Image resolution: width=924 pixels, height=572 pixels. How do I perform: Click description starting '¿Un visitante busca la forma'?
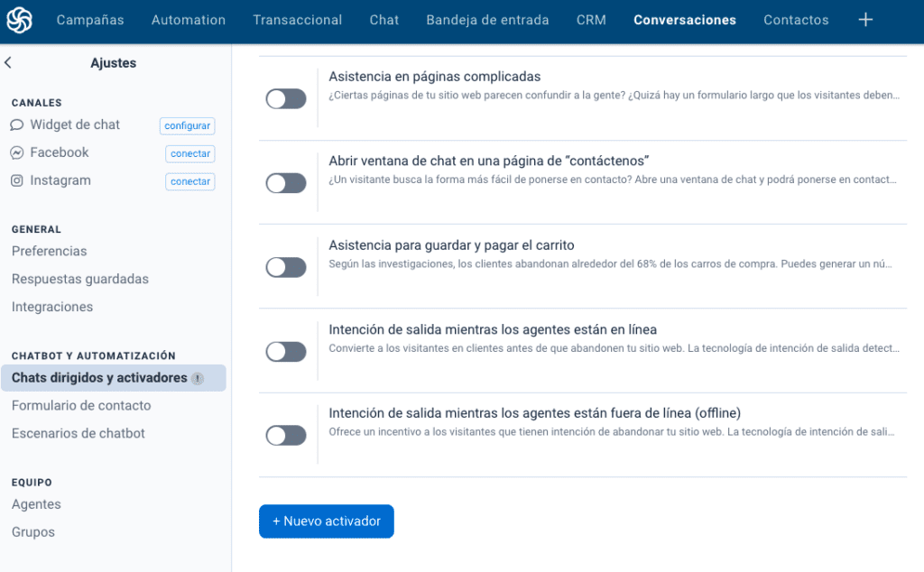point(613,180)
